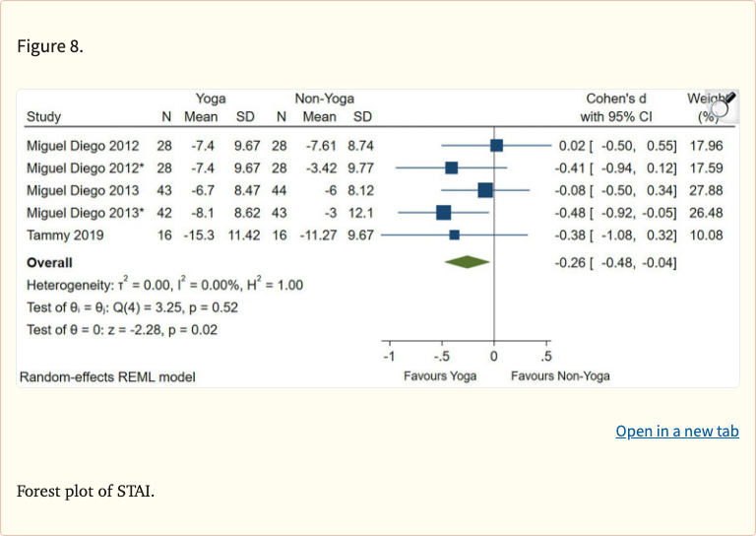This screenshot has height=536, width=756.
Task: Click the "Forest plot of STAI." caption
Action: [x=86, y=491]
